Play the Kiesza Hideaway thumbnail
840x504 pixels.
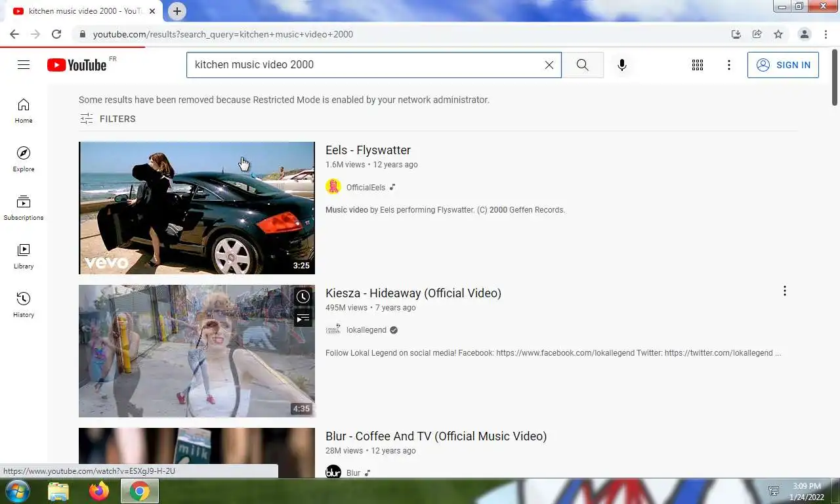point(197,351)
